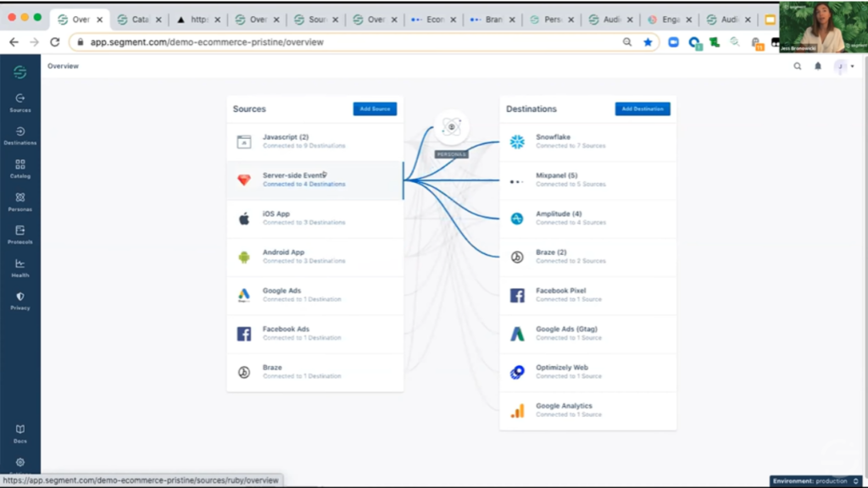Open the Braze (2) destination

click(x=588, y=257)
